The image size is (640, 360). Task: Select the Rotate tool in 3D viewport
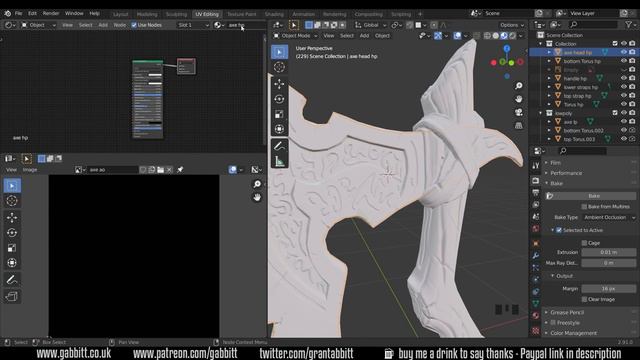(x=280, y=99)
